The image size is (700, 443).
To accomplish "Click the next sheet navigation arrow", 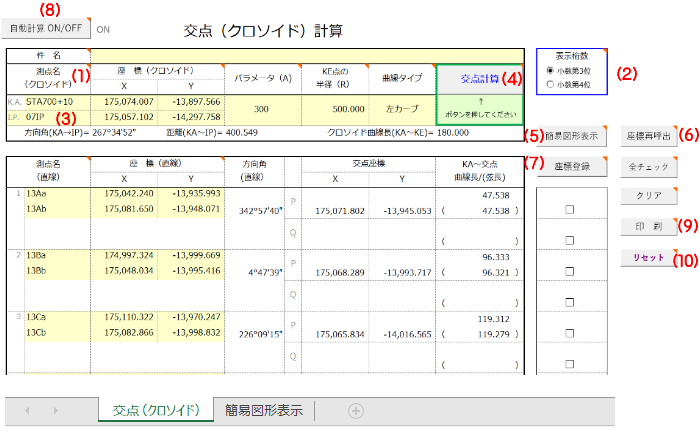I will coord(54,410).
